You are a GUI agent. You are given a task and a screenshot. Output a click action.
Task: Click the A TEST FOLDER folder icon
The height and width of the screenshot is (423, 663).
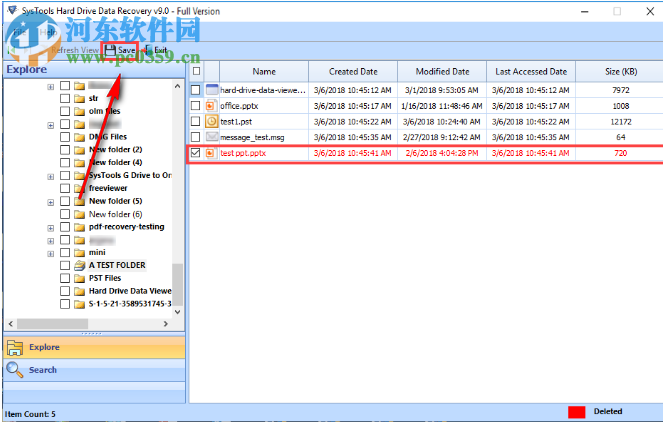(x=79, y=265)
